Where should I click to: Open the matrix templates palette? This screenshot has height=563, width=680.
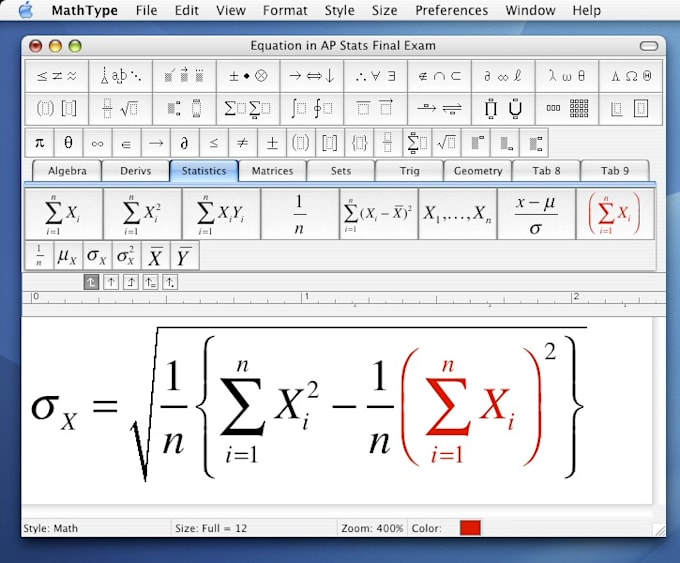click(x=567, y=108)
